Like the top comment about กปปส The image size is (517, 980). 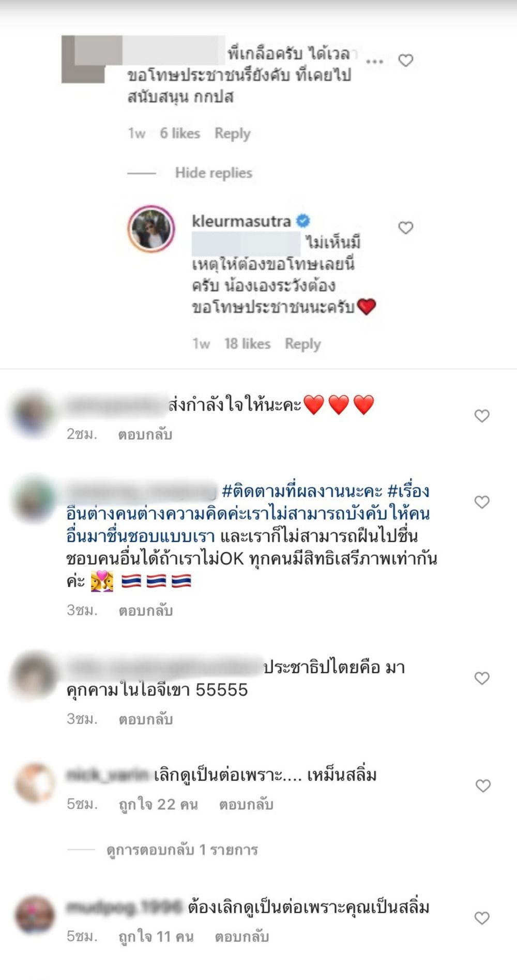406,61
